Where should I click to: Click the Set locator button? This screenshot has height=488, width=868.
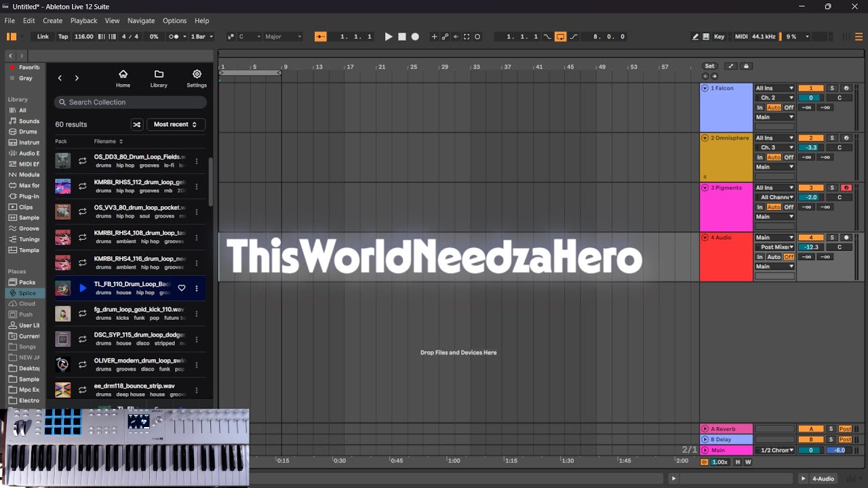pos(709,66)
